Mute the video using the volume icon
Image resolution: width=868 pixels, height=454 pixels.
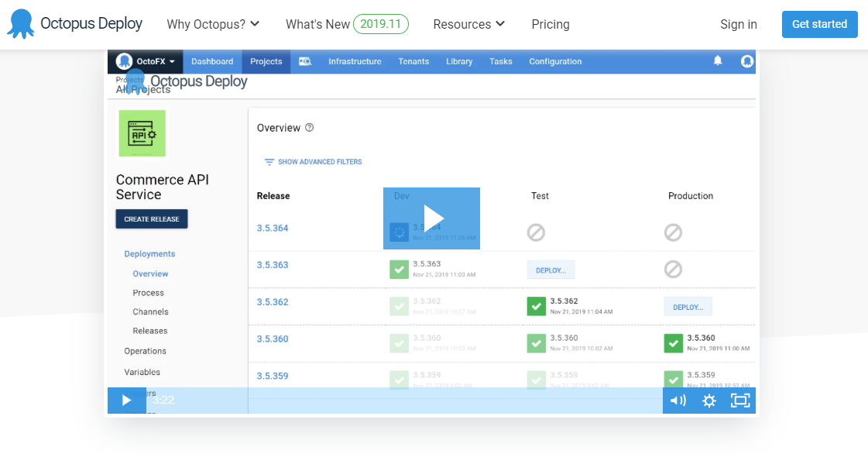click(x=678, y=401)
